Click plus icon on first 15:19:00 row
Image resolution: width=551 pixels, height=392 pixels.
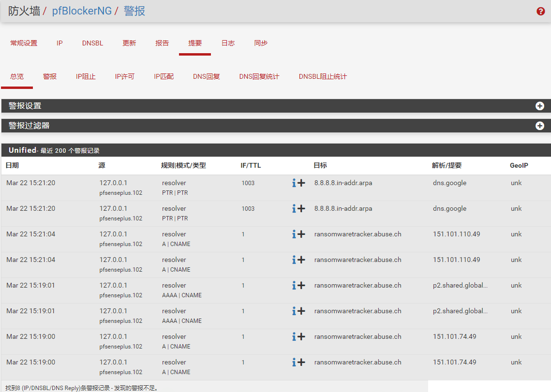[x=301, y=337]
